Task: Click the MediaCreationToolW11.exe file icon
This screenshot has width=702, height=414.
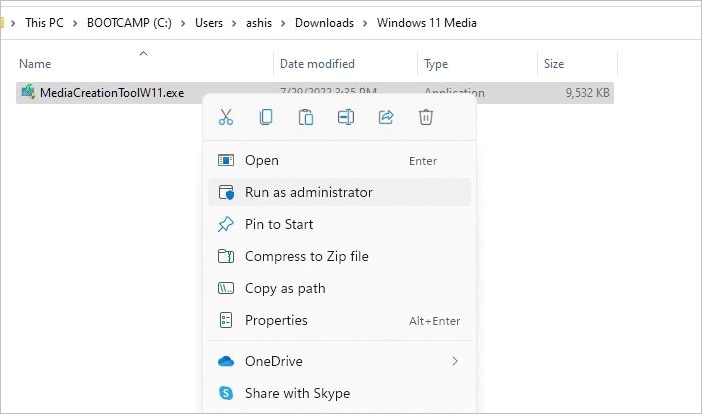Action: [x=28, y=93]
